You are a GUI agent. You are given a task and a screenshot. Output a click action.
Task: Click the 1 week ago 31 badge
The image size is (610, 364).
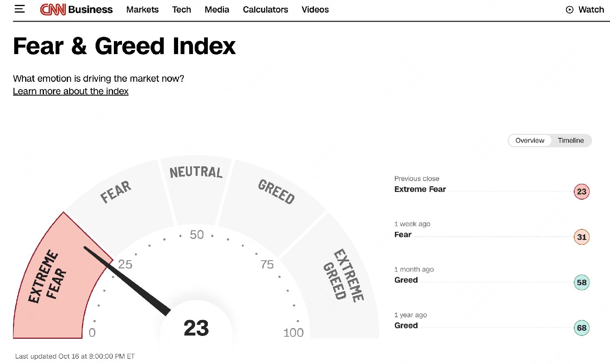tap(582, 237)
